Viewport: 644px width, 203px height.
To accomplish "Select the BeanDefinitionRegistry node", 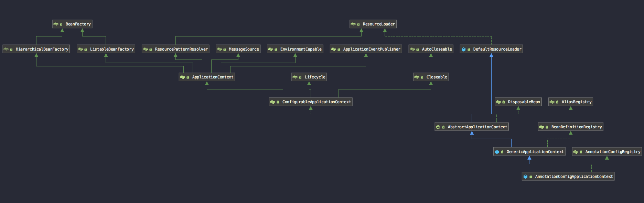I will coord(571,127).
